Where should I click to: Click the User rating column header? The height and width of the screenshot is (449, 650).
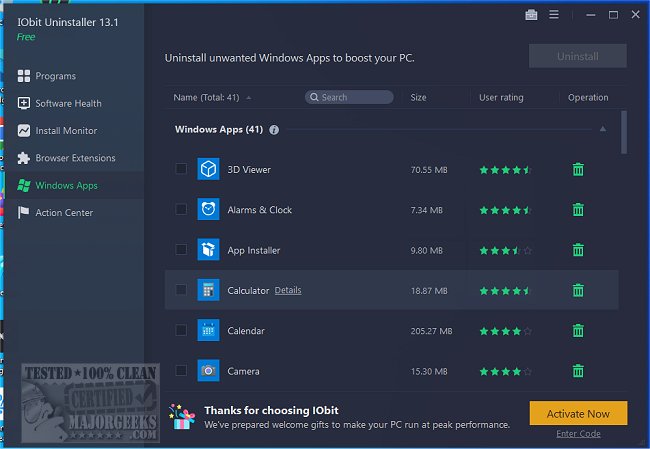point(501,97)
